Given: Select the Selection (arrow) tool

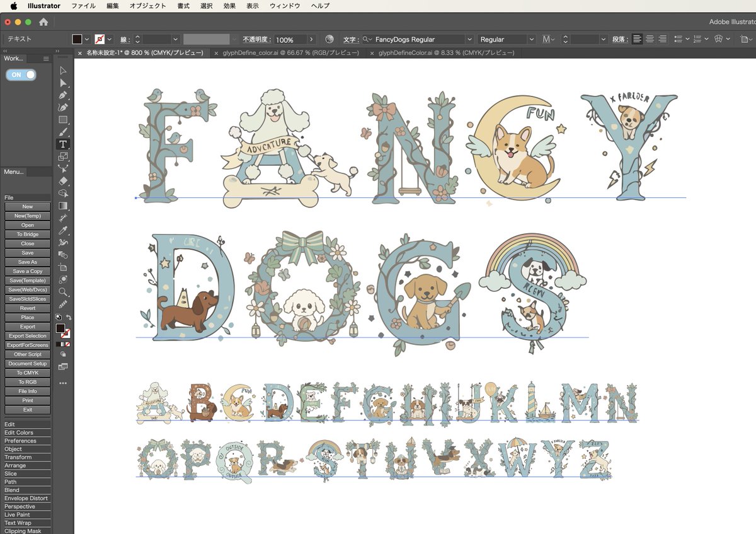Looking at the screenshot, I should (63, 71).
